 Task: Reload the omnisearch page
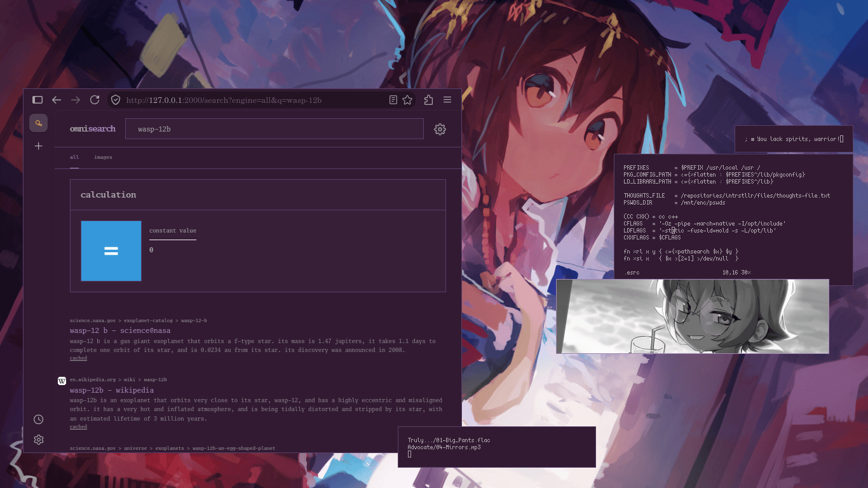pos(95,100)
